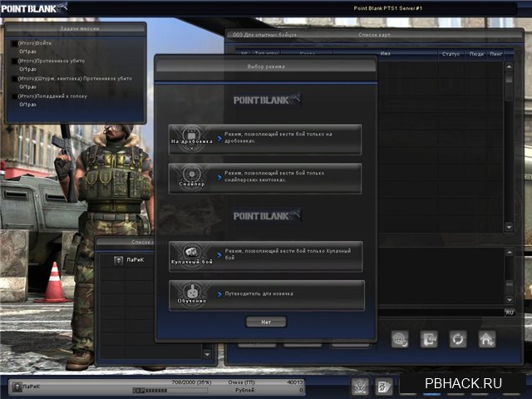Choose the Снайпер sniper-only mode

(265, 179)
